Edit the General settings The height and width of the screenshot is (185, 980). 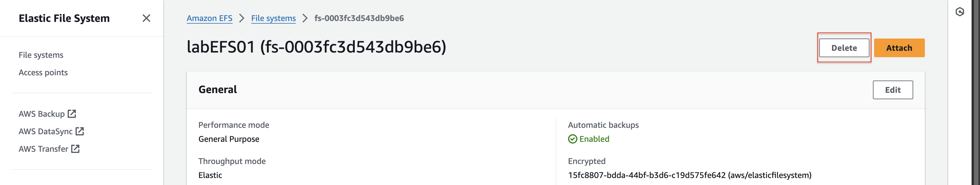[x=892, y=90]
